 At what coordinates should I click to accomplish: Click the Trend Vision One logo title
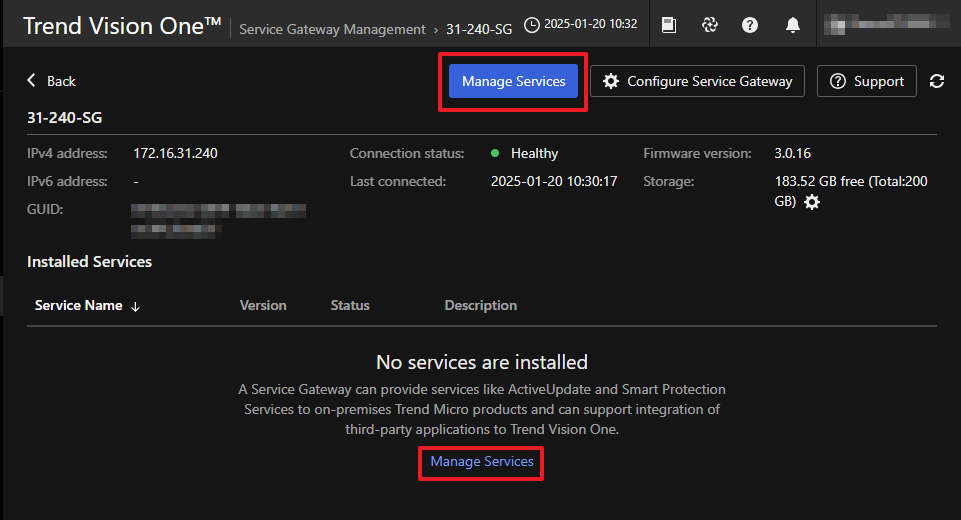[x=121, y=26]
